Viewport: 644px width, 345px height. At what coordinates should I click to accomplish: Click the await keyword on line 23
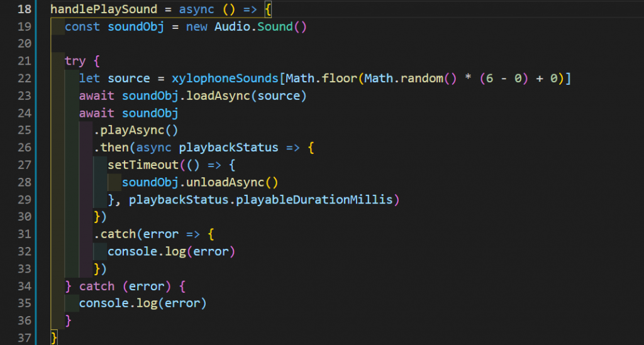click(x=96, y=96)
